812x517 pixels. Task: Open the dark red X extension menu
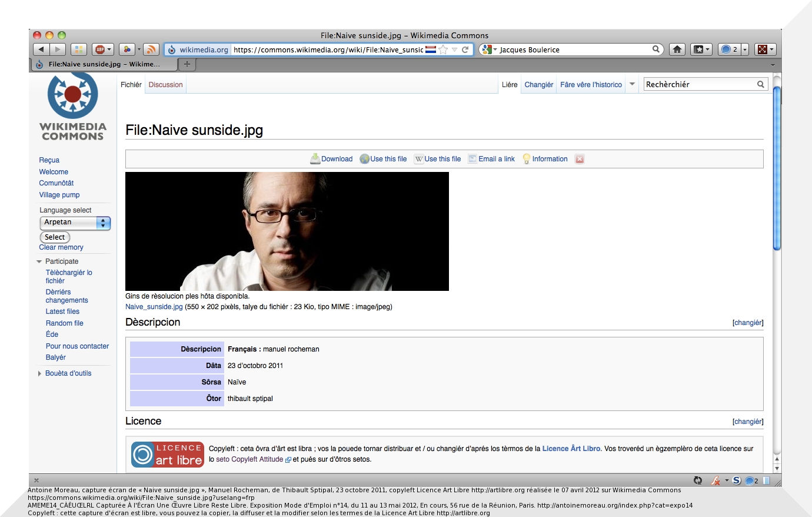[x=766, y=49]
